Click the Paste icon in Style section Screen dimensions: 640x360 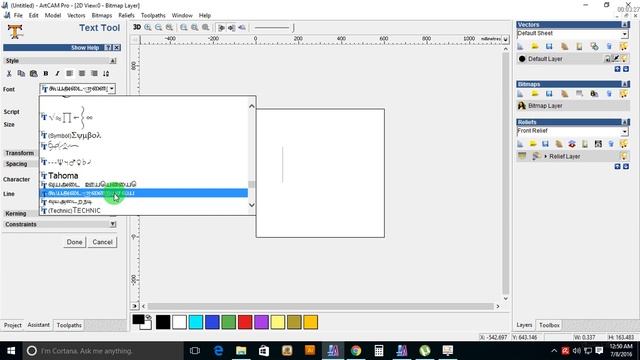tap(33, 73)
